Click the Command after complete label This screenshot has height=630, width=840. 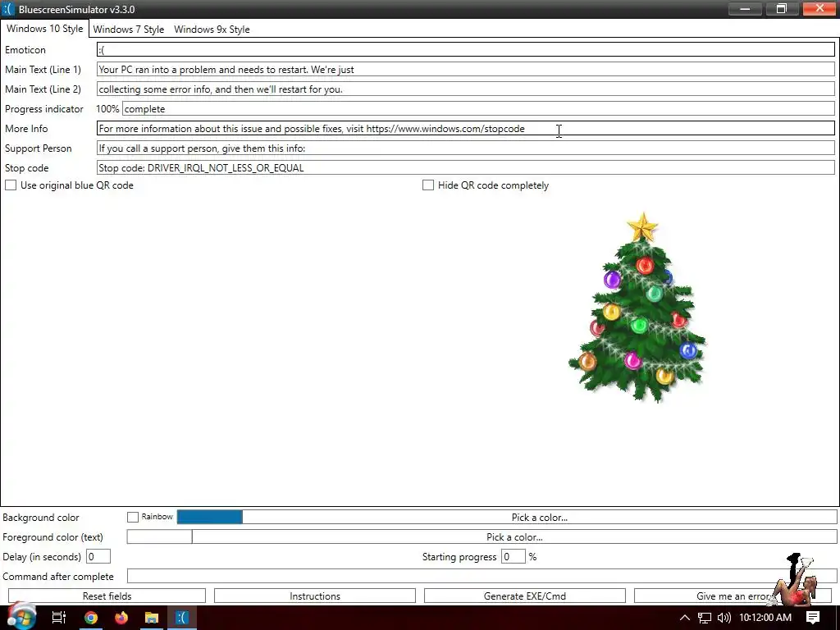tap(58, 577)
